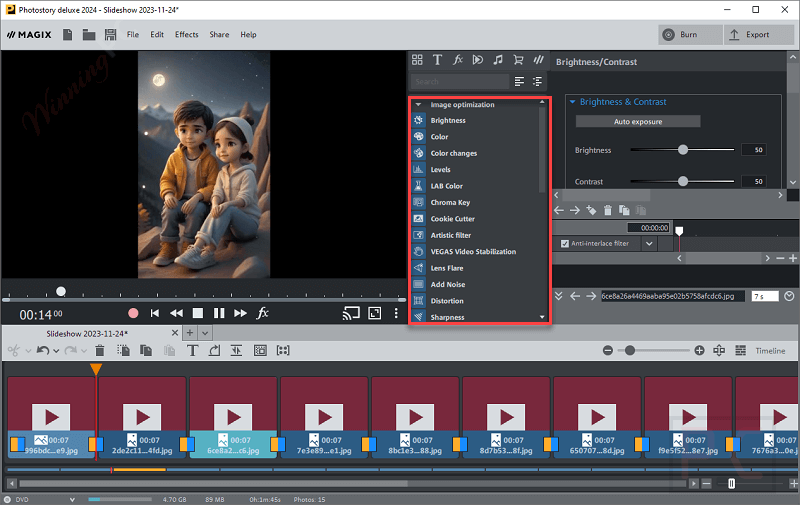Click the 7 s photo duration field
Viewport: 800px width, 505px height.
[x=765, y=296]
